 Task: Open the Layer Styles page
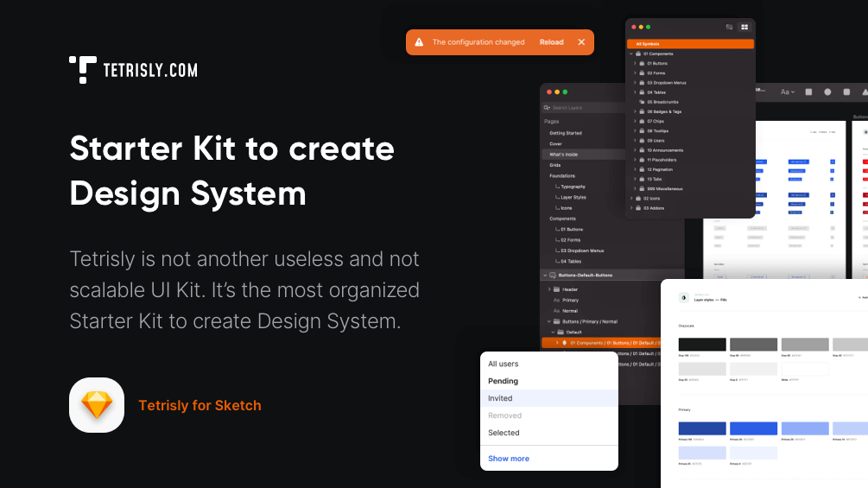coord(573,197)
